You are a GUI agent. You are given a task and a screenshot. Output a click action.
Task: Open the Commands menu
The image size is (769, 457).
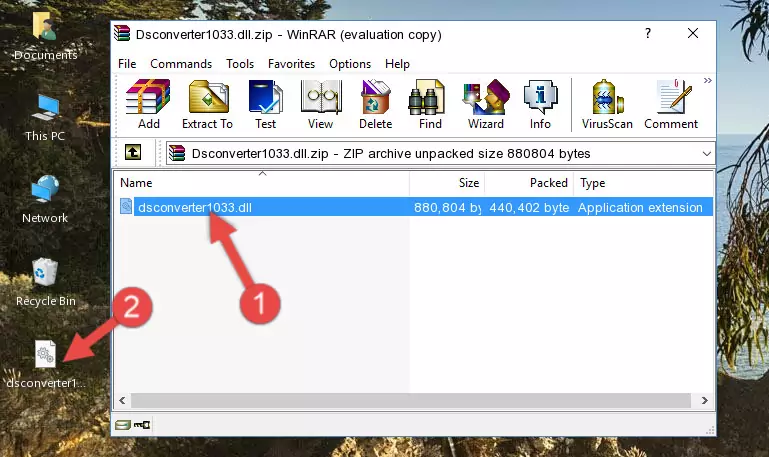[181, 64]
